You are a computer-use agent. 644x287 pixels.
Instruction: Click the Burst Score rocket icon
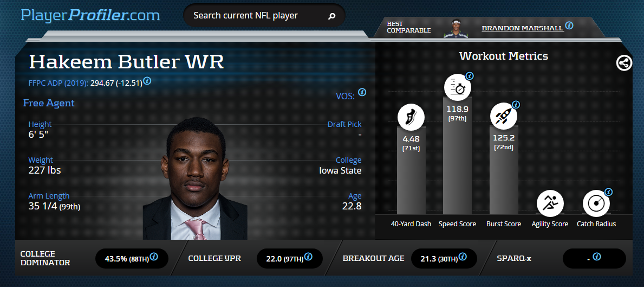point(504,116)
